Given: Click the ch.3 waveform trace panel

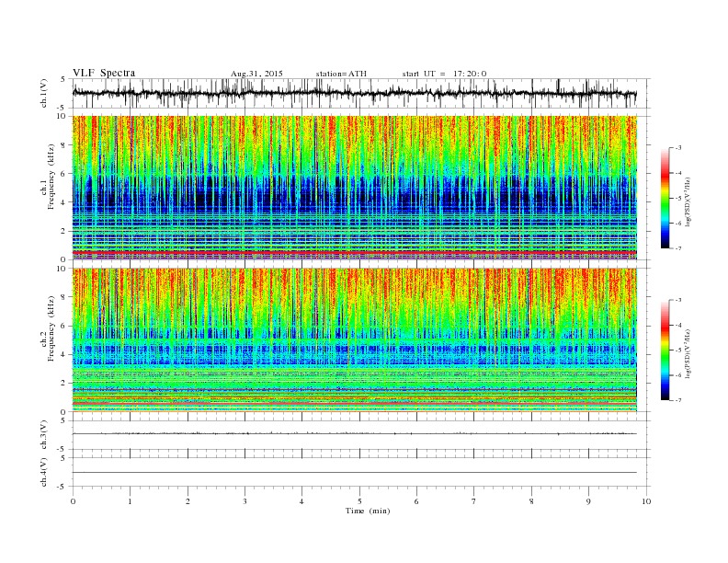Looking at the screenshot, I should [x=361, y=435].
